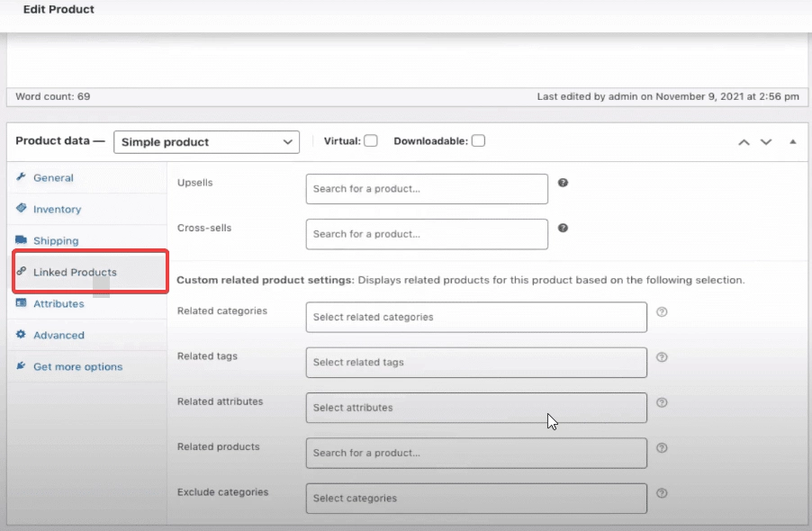
Task: Click the help icon near Related categories
Action: 662,311
